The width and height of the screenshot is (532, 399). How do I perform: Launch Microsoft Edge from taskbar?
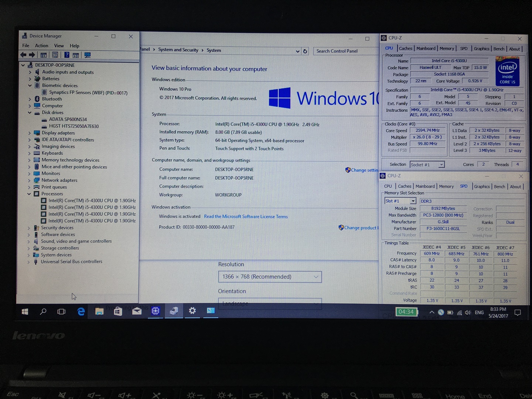pos(81,311)
